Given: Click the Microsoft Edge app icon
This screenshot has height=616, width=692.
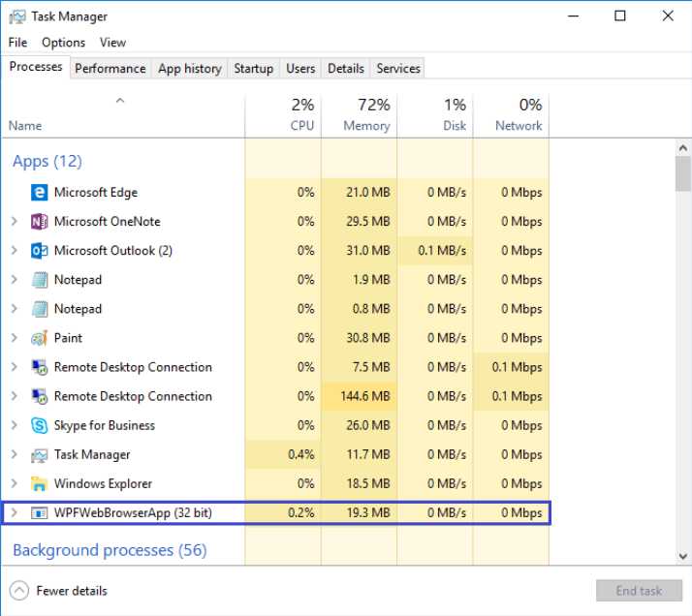Looking at the screenshot, I should tap(40, 192).
